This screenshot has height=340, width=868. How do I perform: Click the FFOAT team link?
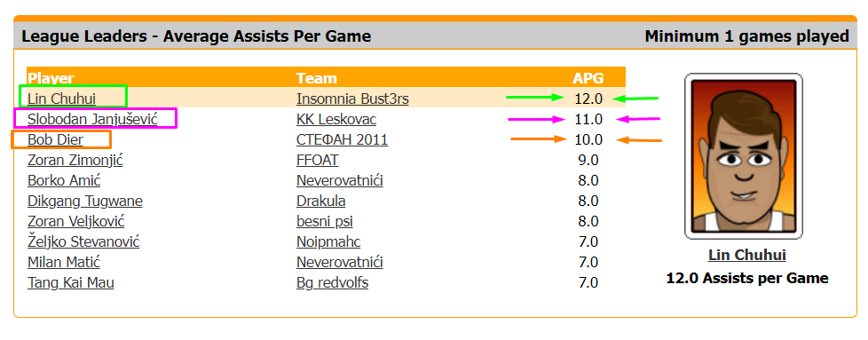pyautogui.click(x=317, y=161)
